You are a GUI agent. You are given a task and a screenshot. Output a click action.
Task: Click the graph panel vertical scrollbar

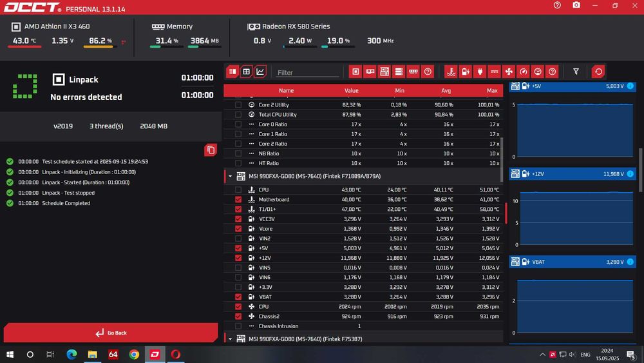click(x=641, y=170)
